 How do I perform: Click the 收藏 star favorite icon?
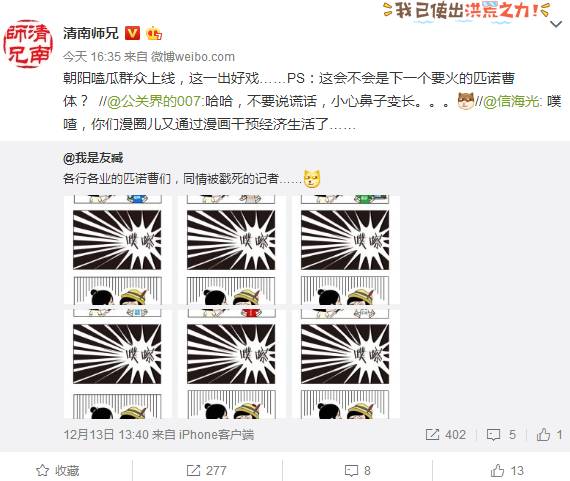[x=43, y=470]
